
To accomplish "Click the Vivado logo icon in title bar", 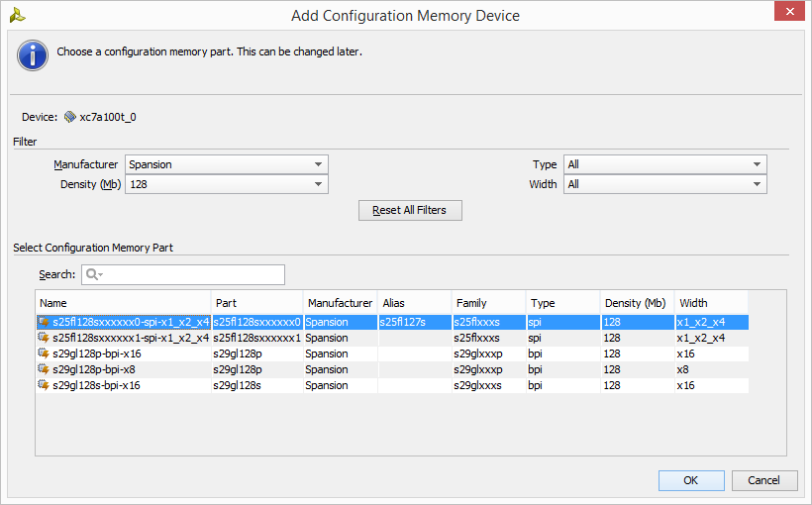I will (x=17, y=16).
